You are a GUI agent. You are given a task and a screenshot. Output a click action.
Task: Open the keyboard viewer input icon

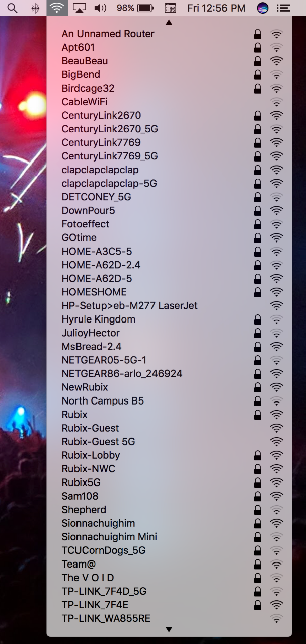click(x=171, y=8)
